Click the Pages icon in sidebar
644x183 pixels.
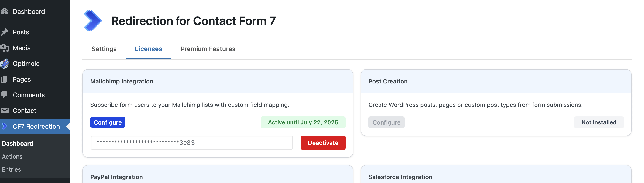5,79
